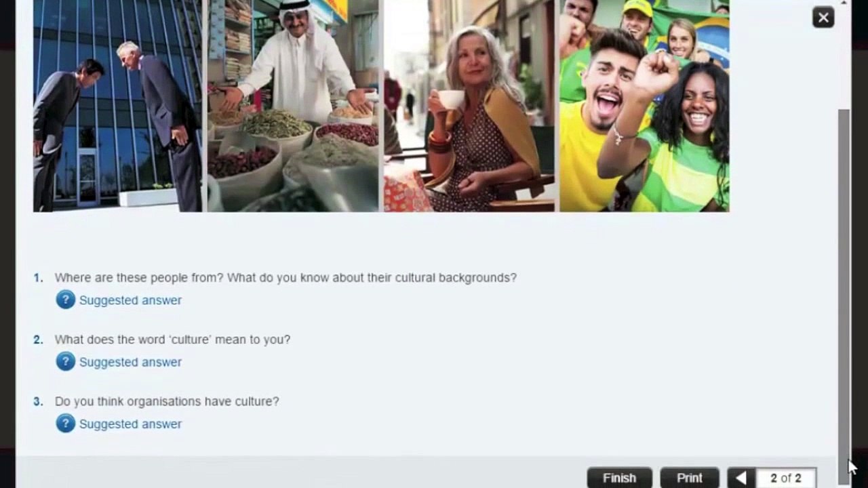This screenshot has height=488, width=868.
Task: Select the photo of two businessmen bowing
Action: coord(117,106)
